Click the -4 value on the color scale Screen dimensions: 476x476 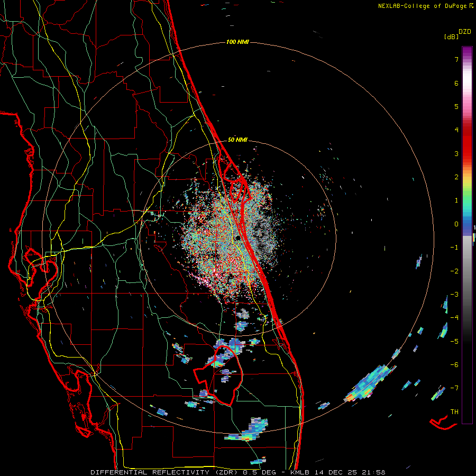[454, 318]
